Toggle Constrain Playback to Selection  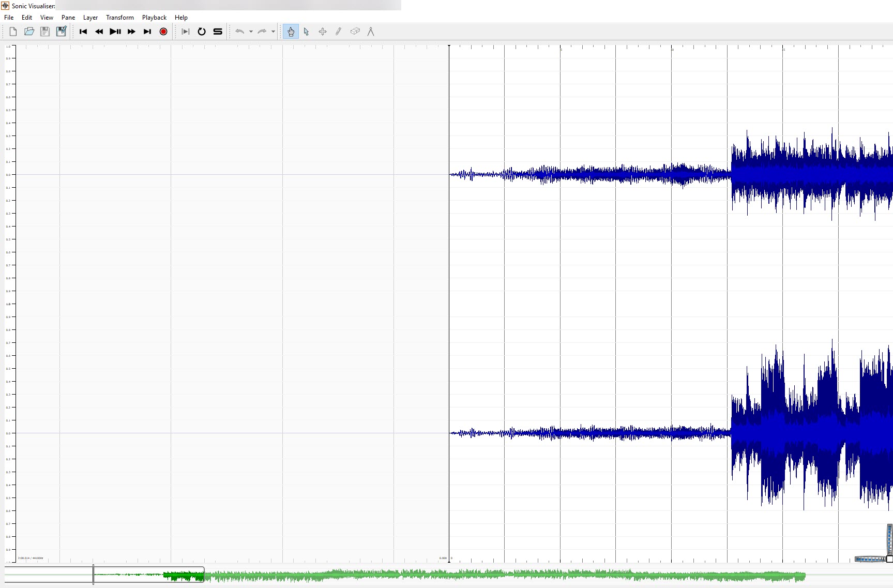[186, 32]
